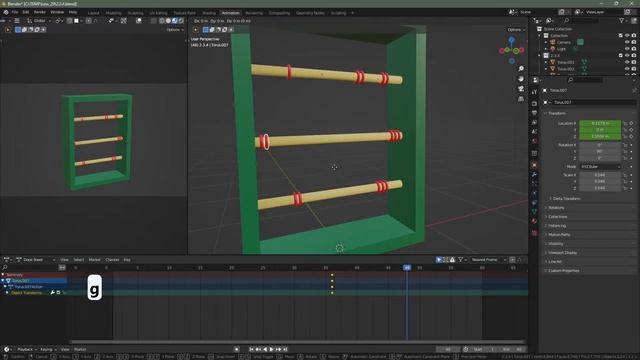Viewport: 640px width, 360px height.
Task: Click the Scale X value field
Action: (600, 175)
